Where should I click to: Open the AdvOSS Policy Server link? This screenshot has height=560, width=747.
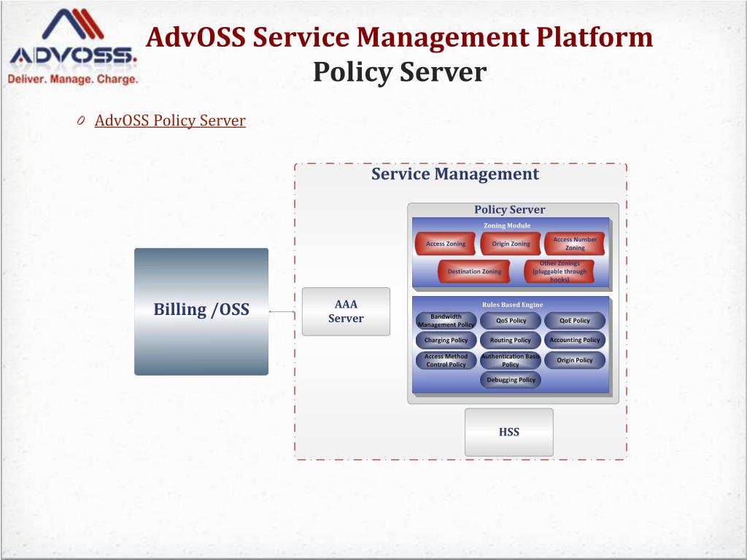coord(170,120)
